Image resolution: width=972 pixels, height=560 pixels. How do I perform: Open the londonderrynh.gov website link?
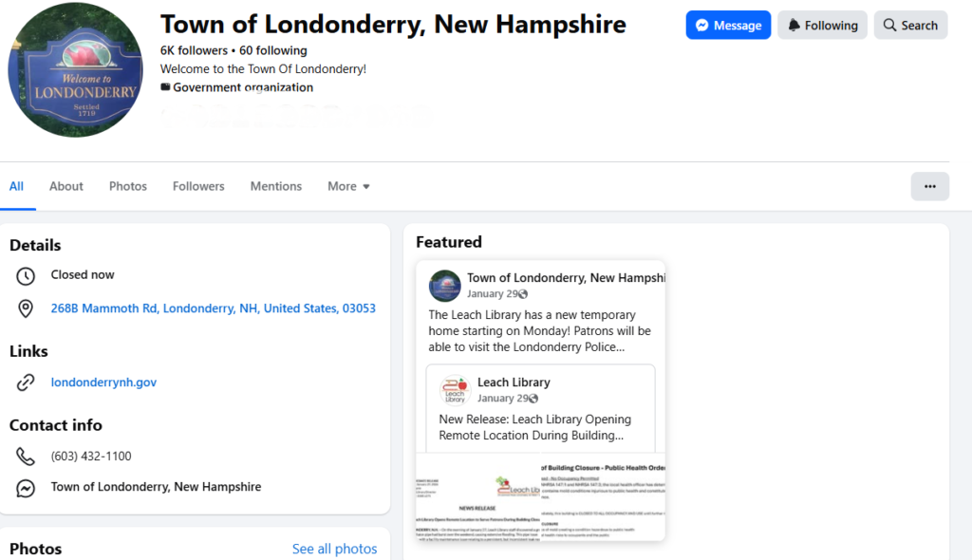tap(103, 383)
